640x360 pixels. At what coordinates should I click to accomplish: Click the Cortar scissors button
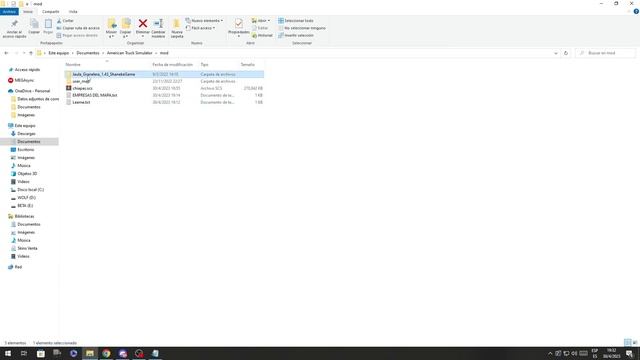click(x=66, y=20)
